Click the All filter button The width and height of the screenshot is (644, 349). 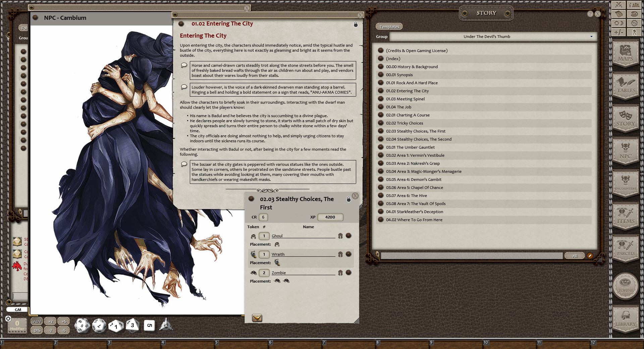point(575,256)
